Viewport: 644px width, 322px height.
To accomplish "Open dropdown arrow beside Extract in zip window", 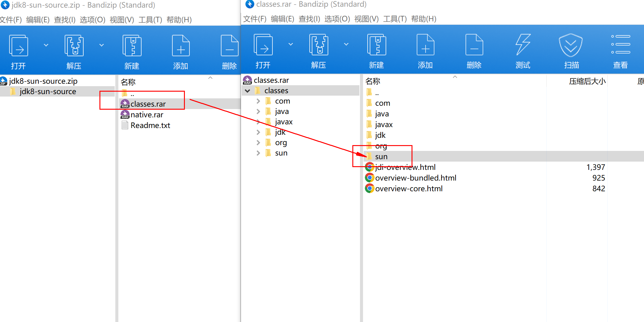I will pos(102,45).
